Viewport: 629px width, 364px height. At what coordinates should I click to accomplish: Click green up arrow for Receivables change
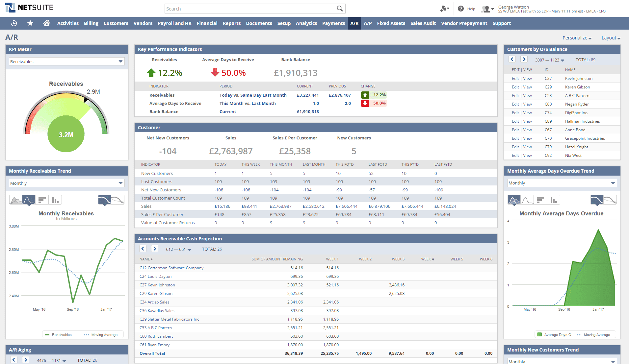[x=365, y=95]
